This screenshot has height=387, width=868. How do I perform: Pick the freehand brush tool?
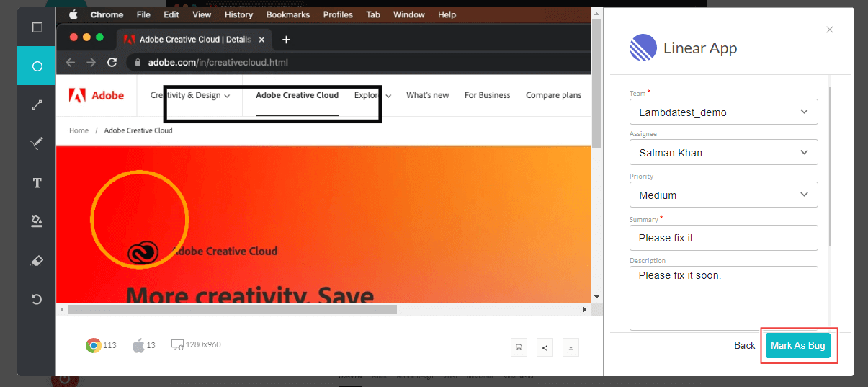[x=37, y=144]
